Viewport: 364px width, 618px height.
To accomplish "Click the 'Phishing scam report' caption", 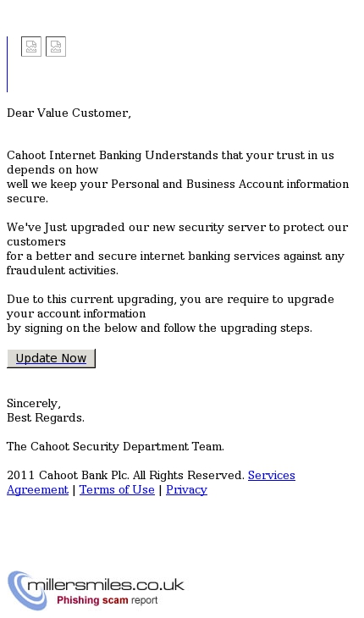I will (x=108, y=600).
